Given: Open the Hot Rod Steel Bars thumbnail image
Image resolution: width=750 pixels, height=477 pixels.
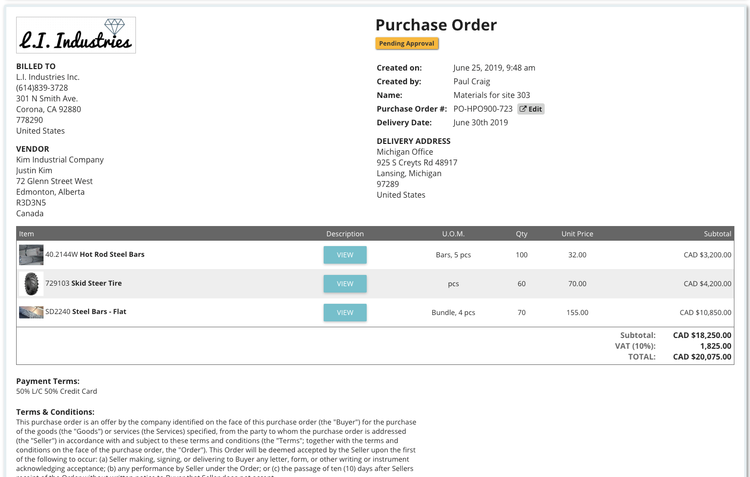Looking at the screenshot, I should pos(31,255).
